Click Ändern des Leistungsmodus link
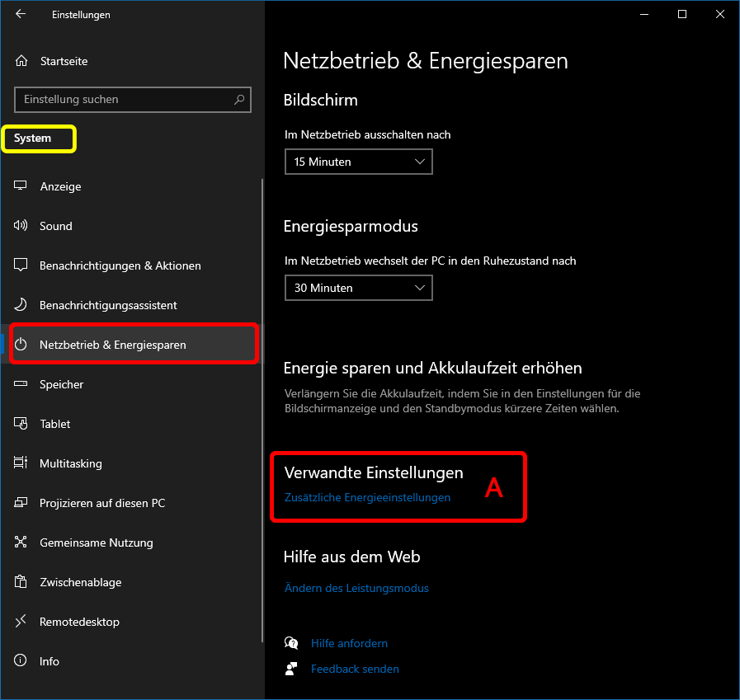Image resolution: width=740 pixels, height=700 pixels. 356,588
